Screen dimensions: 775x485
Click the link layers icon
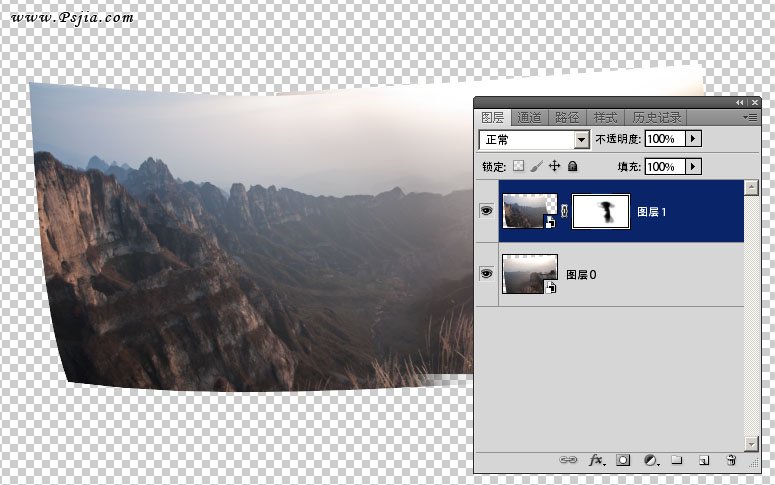568,460
